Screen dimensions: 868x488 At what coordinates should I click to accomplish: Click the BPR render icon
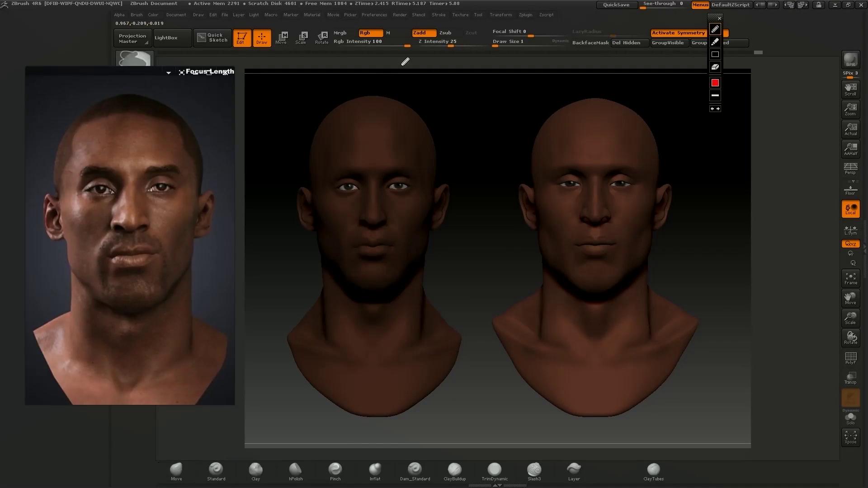tap(850, 60)
